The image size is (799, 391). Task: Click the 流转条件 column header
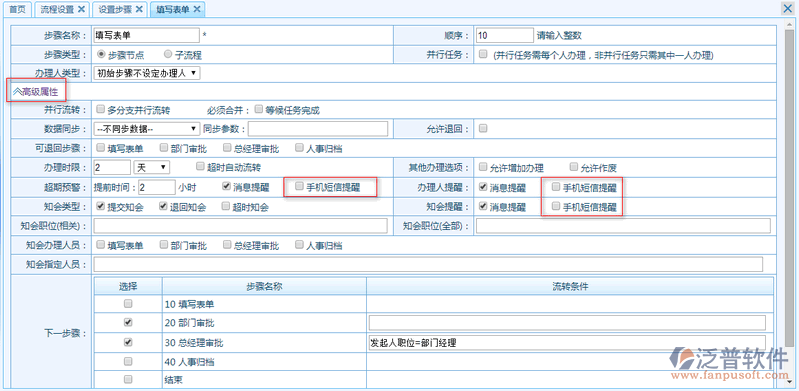(571, 286)
